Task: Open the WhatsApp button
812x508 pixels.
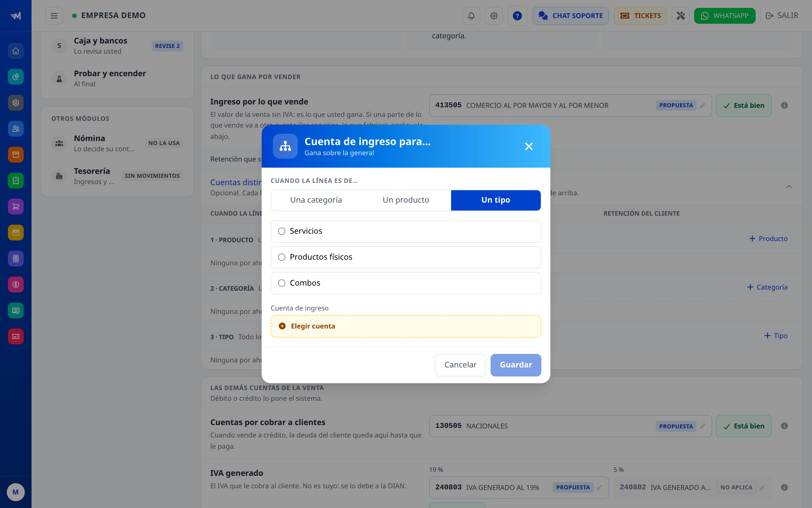Action: pyautogui.click(x=724, y=16)
